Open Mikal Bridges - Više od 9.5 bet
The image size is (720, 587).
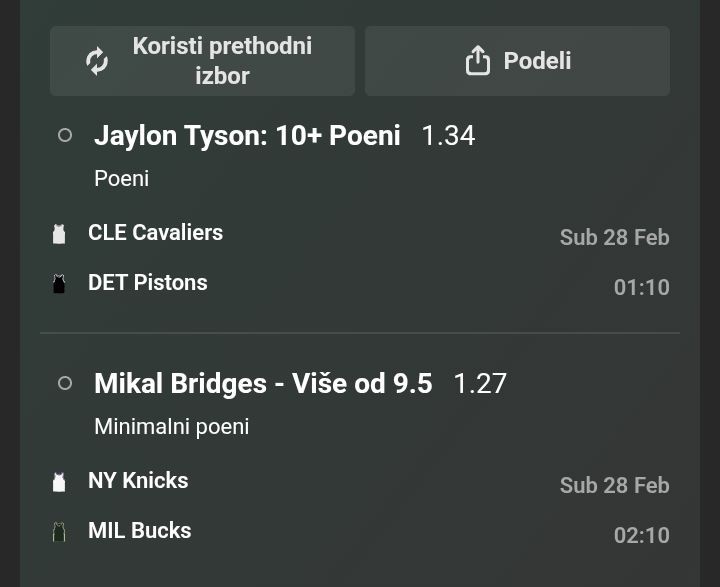[263, 383]
